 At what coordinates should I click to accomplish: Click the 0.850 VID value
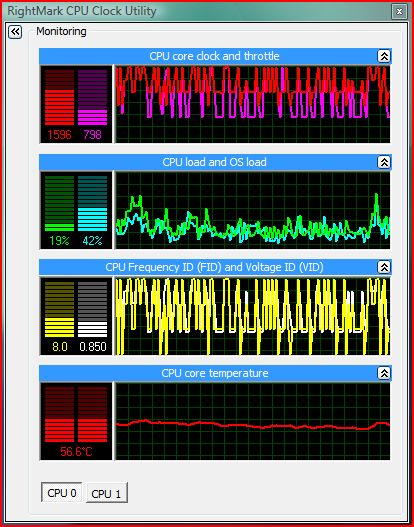(93, 347)
